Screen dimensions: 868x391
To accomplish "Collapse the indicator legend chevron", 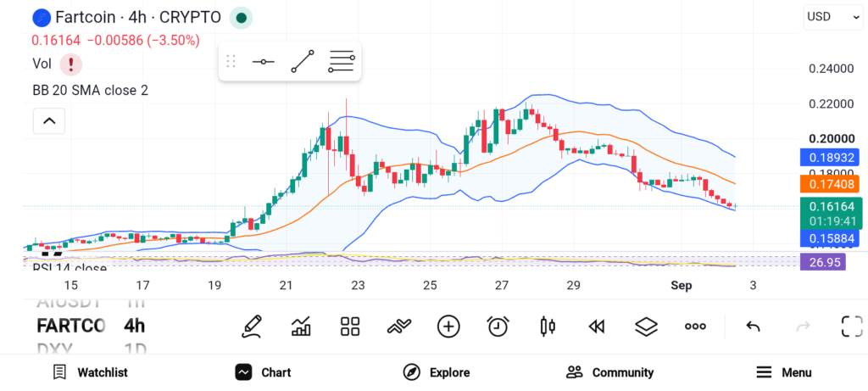I will pos(49,120).
